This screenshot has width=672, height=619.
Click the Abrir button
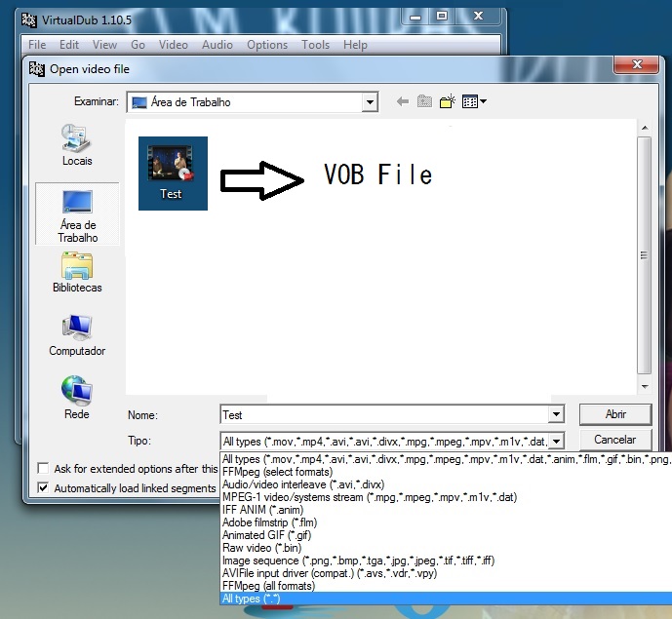pyautogui.click(x=615, y=414)
